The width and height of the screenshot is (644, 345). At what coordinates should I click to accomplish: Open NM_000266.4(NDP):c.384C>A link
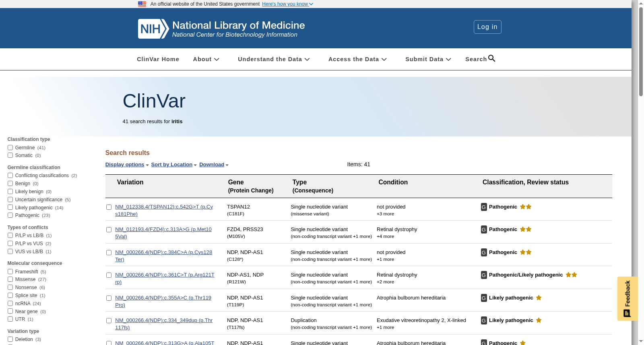[x=163, y=256]
